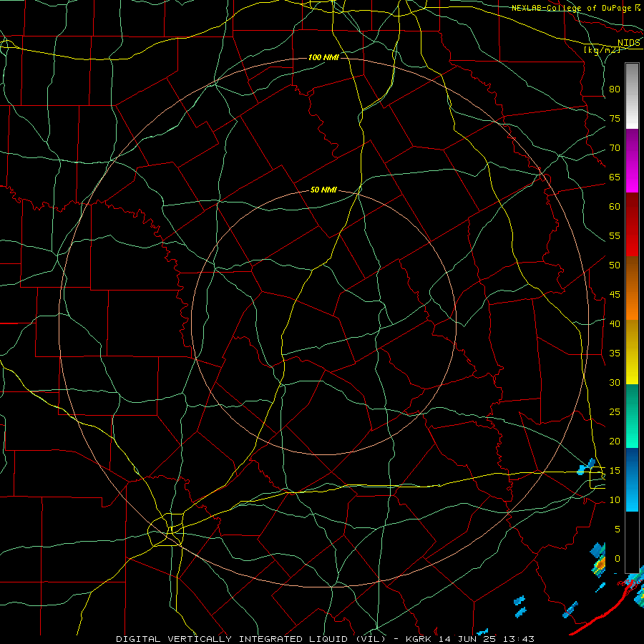Screen dimensions: 644x644
Task: Click the 25 value on the color scale
Action: tap(615, 412)
